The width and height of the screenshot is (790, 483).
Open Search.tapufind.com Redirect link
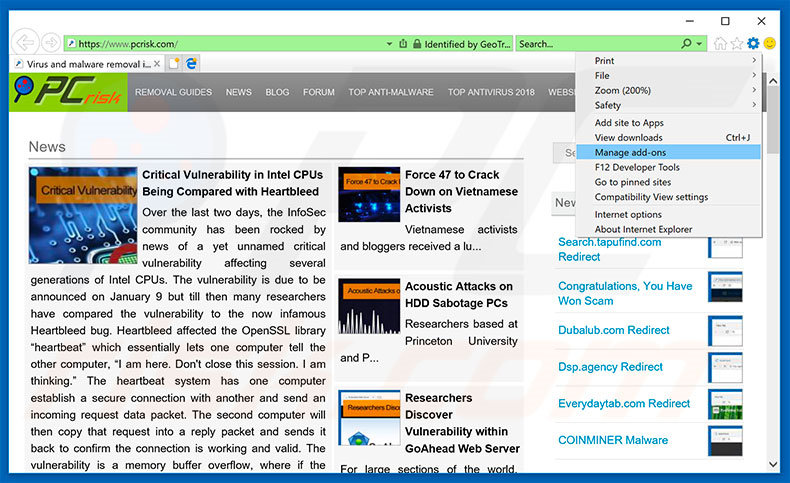click(610, 249)
